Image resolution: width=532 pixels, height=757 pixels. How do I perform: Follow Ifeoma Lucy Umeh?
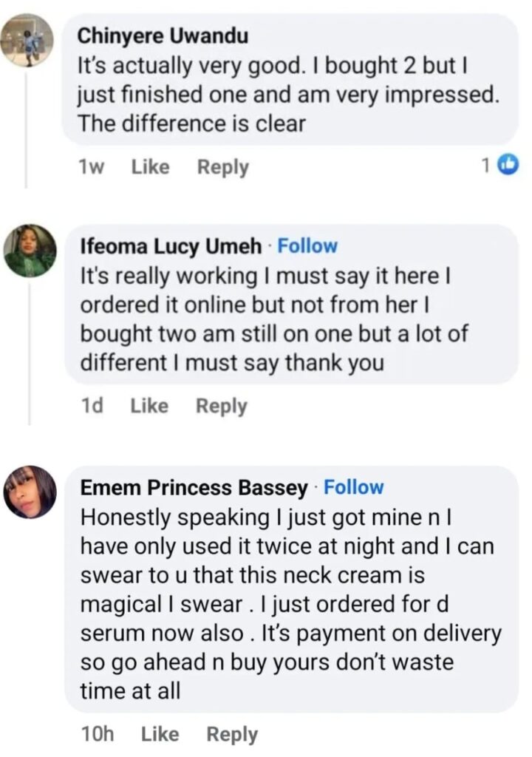point(307,246)
